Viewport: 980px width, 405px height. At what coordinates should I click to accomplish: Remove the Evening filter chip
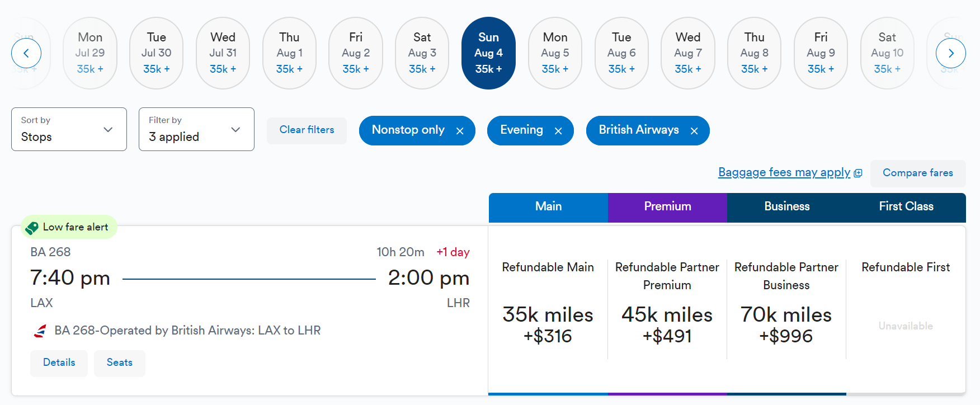point(558,130)
